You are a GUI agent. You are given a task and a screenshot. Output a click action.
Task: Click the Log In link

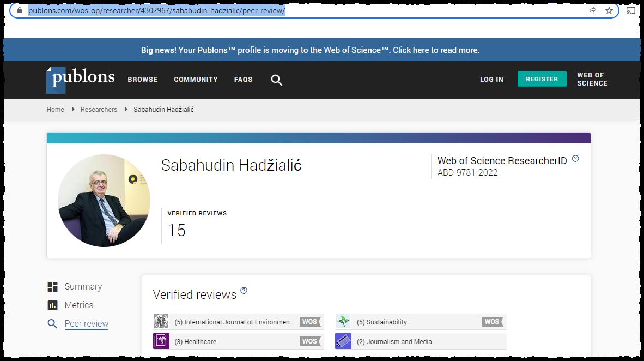[x=491, y=80]
